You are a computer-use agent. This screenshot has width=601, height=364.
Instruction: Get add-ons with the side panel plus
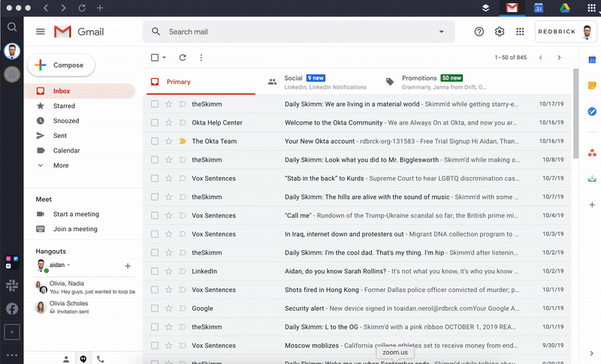click(x=592, y=205)
